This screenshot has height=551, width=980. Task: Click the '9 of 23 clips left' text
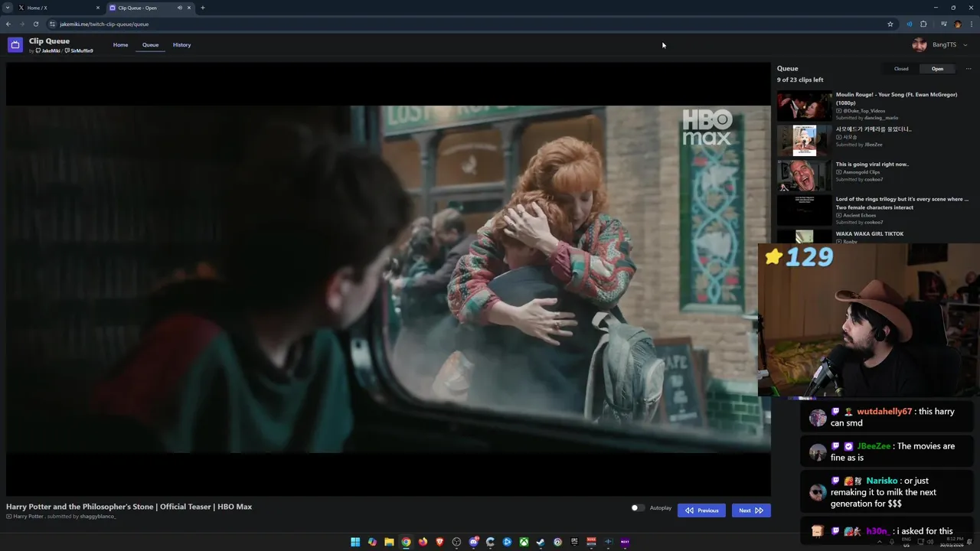pos(800,80)
